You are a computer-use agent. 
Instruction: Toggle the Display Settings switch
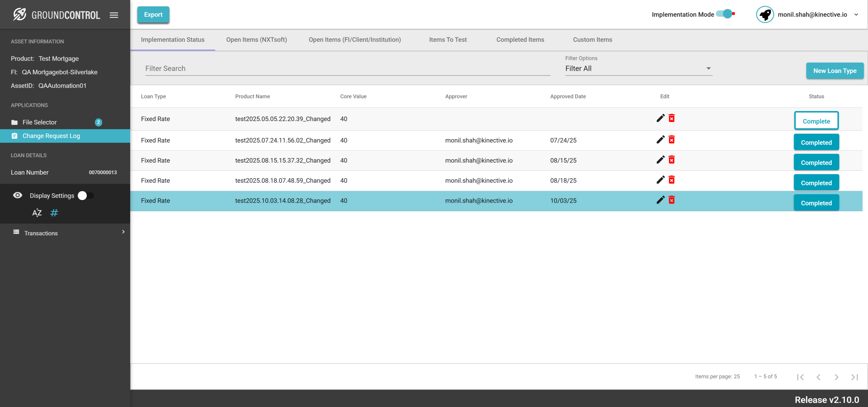click(86, 195)
